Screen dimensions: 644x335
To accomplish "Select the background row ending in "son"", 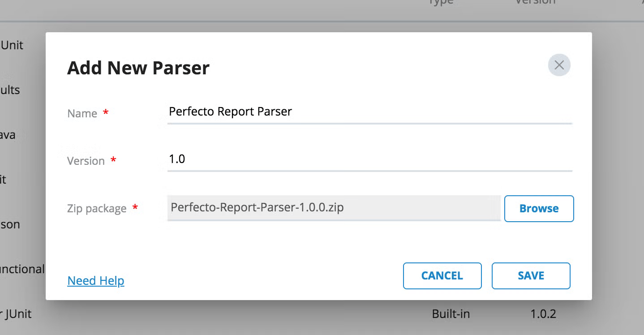I will 10,224.
